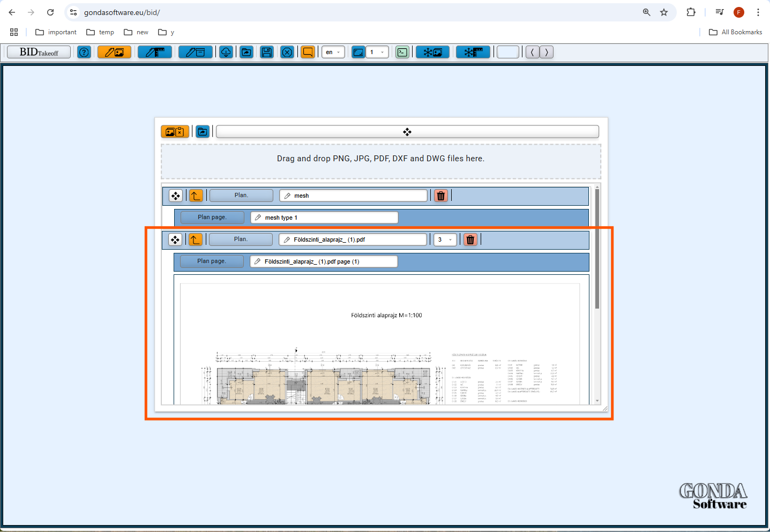
Task: Click the green terminal console icon
Action: (402, 52)
